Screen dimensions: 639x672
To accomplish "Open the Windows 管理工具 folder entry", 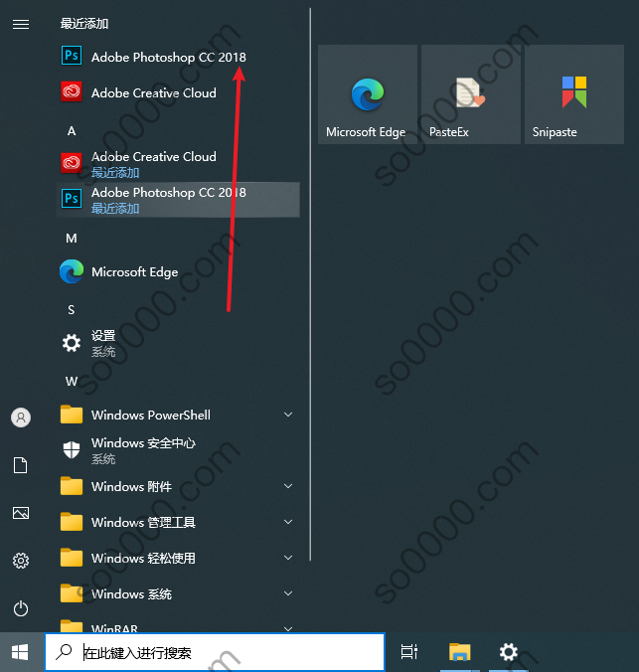I will tap(178, 522).
